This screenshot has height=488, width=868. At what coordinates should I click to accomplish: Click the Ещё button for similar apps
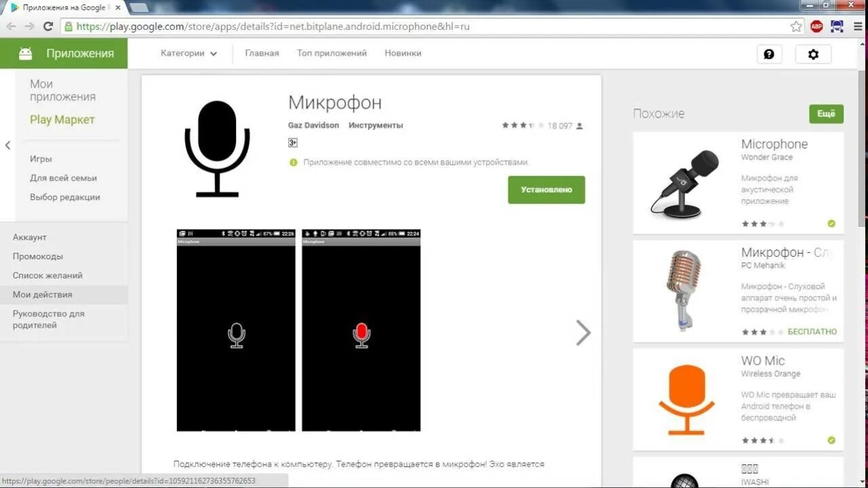click(826, 114)
